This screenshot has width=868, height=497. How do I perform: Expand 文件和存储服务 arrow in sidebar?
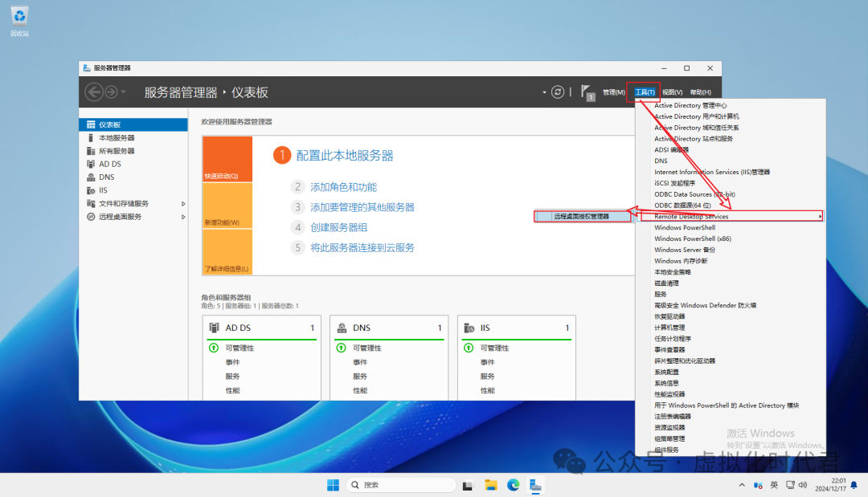click(x=183, y=204)
